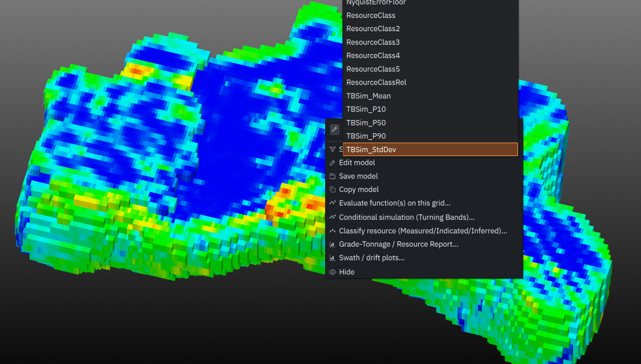641x364 pixels.
Task: Click the square pencil button atop the context menu
Action: click(335, 130)
